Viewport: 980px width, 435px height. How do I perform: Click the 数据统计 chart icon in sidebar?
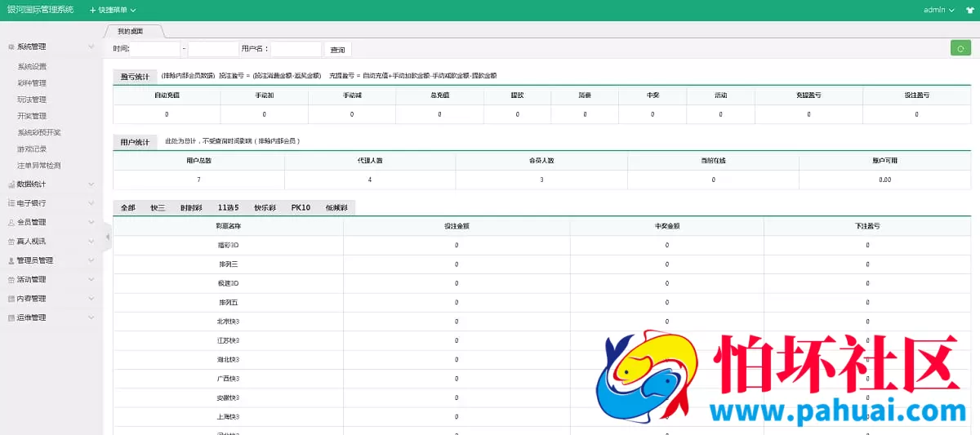point(11,184)
